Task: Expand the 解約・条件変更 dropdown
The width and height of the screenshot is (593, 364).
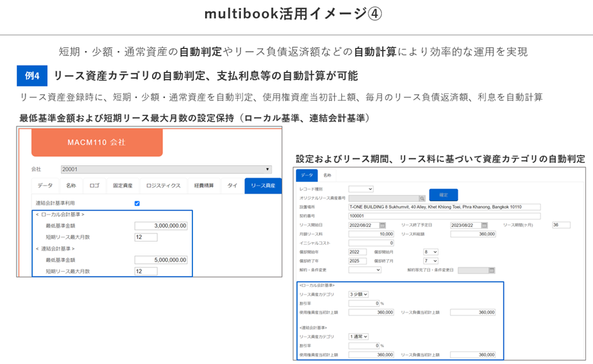Action: coord(365,270)
